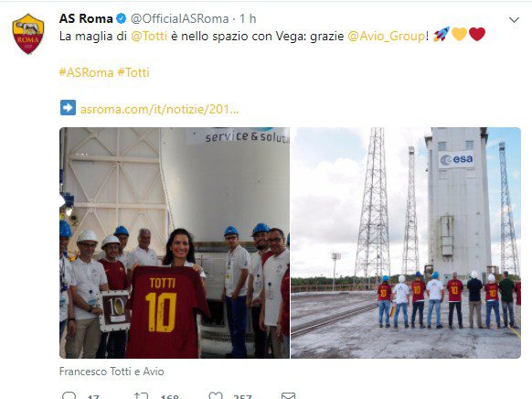Open the tweet options chevron menu

[514, 20]
